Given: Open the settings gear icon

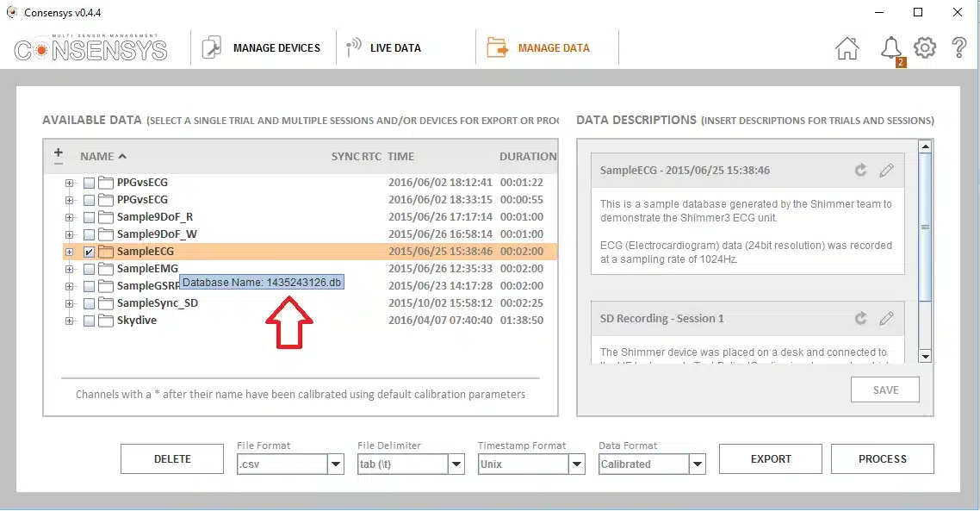Looking at the screenshot, I should [x=925, y=47].
